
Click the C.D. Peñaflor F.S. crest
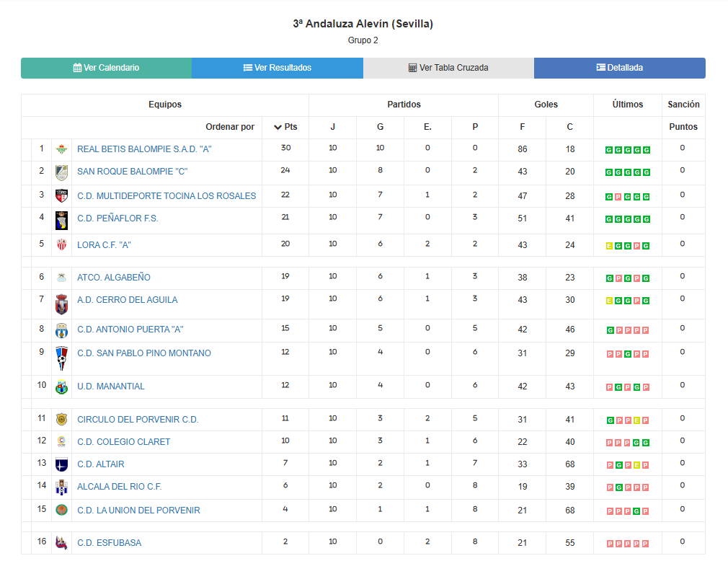point(61,220)
